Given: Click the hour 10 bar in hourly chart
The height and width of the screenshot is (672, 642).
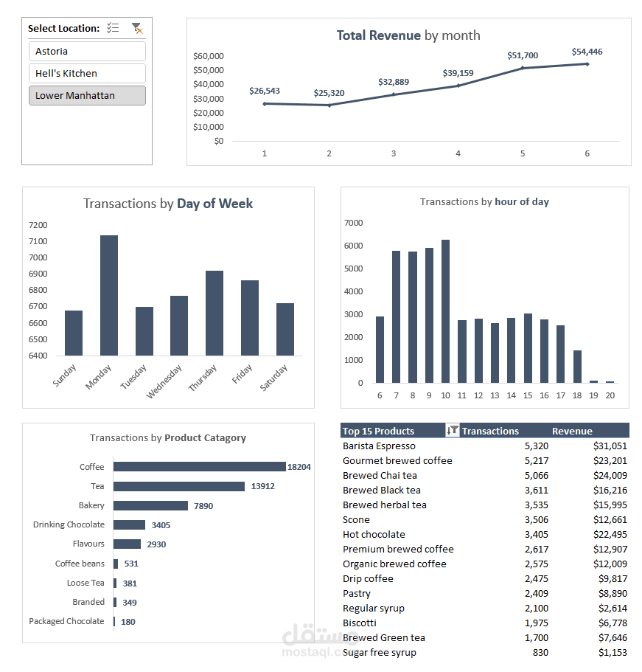Looking at the screenshot, I should pos(445,311).
